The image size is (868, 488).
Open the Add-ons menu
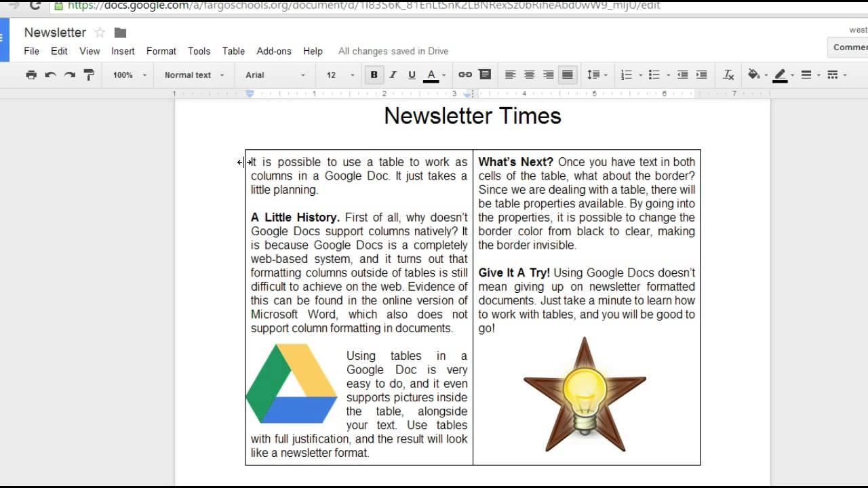[x=274, y=51]
